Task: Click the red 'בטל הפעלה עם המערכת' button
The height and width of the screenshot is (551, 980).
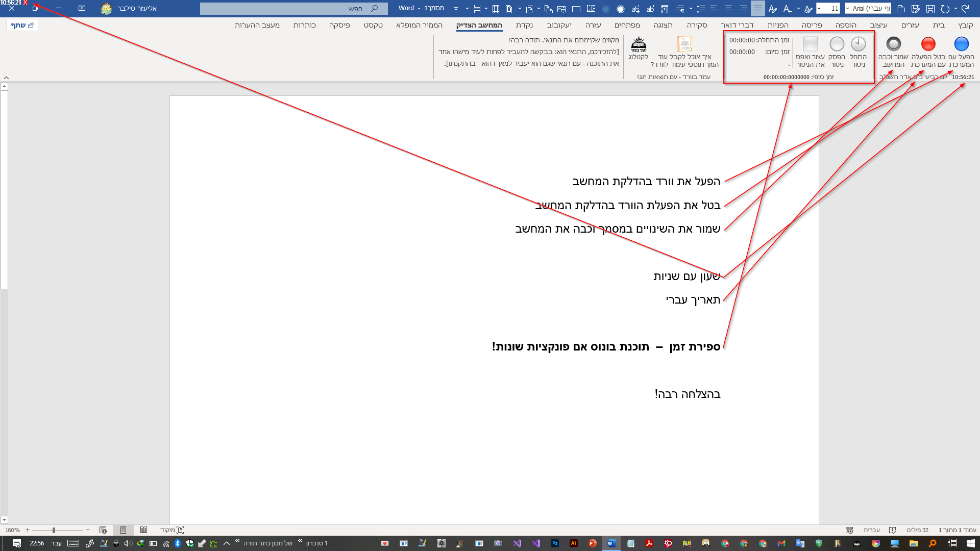Action: point(928,44)
